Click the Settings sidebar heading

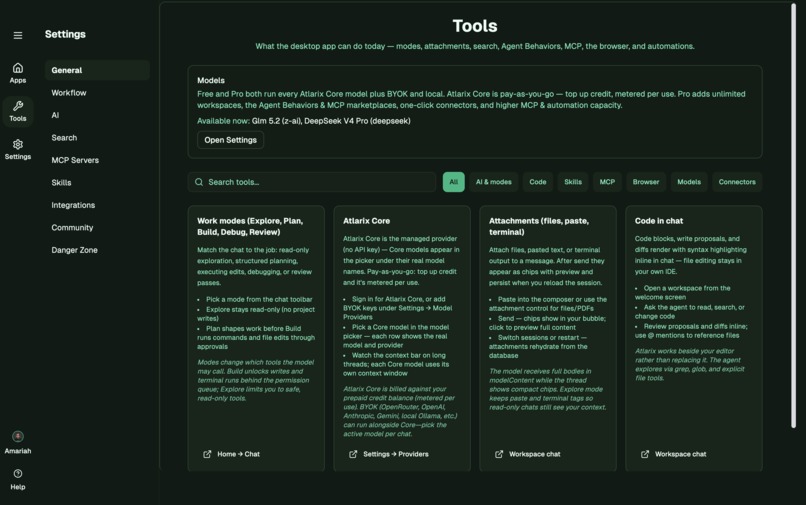point(65,34)
